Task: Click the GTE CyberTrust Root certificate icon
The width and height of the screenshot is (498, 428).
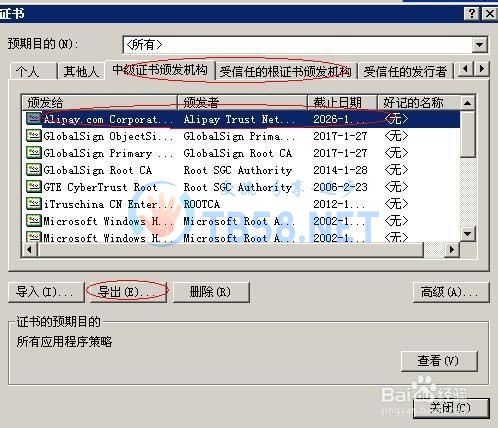Action: point(33,187)
